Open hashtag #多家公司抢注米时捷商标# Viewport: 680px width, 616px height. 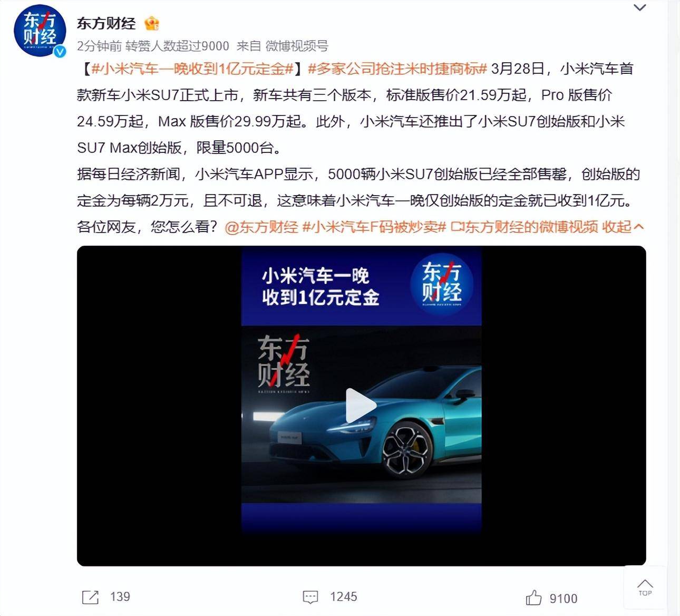pos(397,69)
